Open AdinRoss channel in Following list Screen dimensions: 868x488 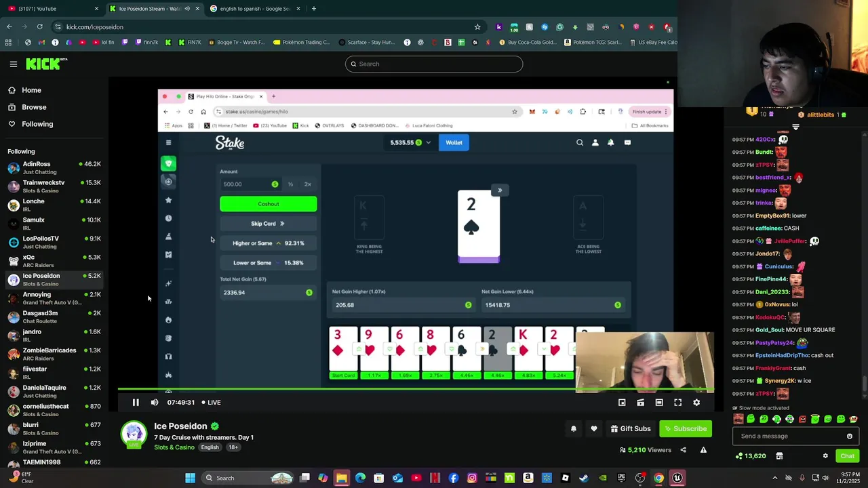click(x=54, y=167)
